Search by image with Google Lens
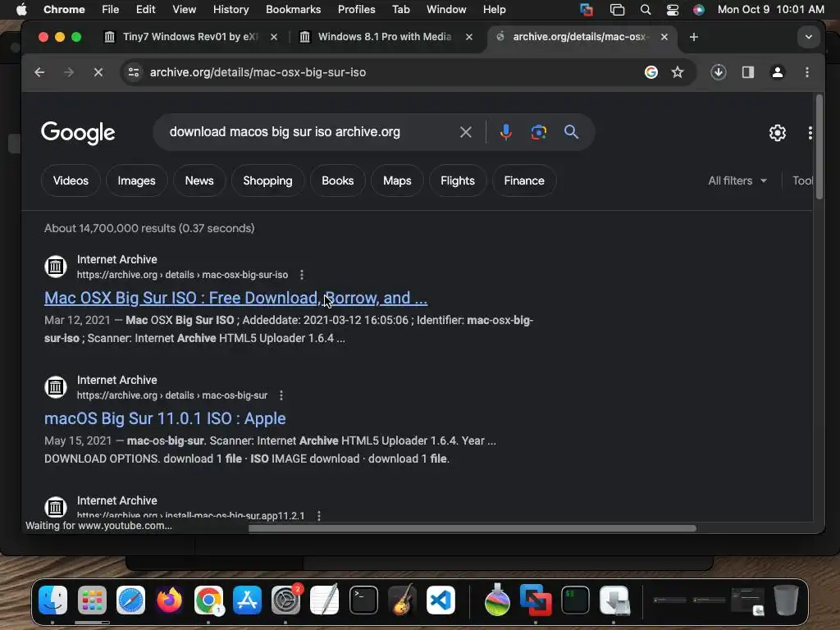The image size is (840, 630). click(538, 132)
